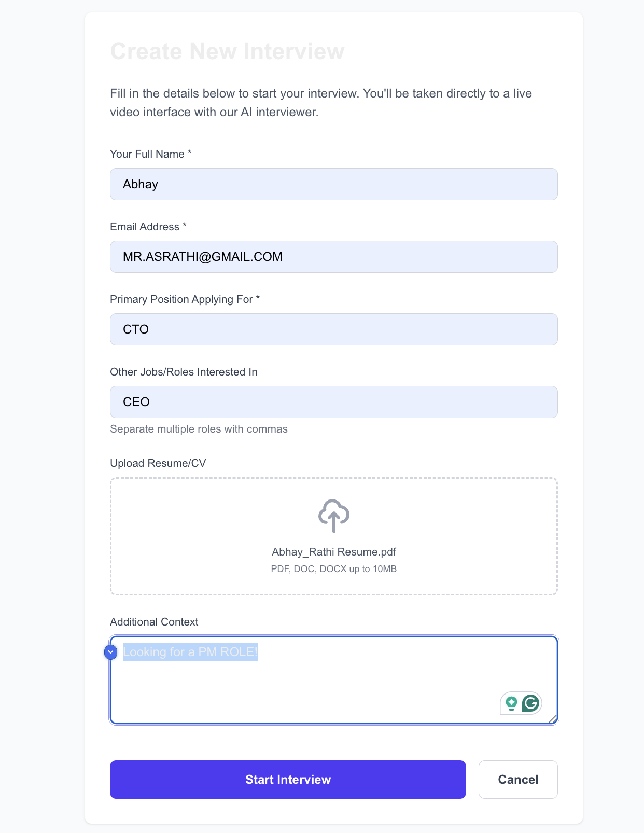Viewport: 644px width, 833px height.
Task: Click the cloud upload icon
Action: click(333, 516)
